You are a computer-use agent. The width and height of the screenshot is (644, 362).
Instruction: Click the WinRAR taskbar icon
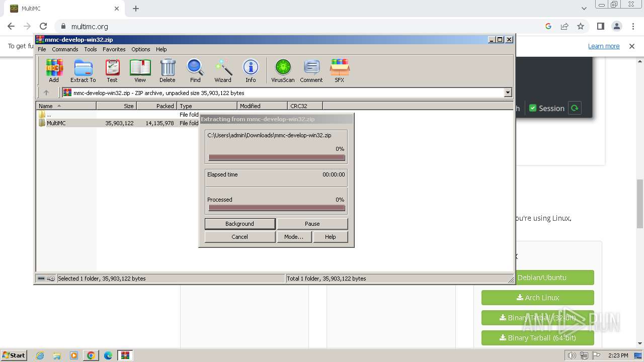pos(125,355)
